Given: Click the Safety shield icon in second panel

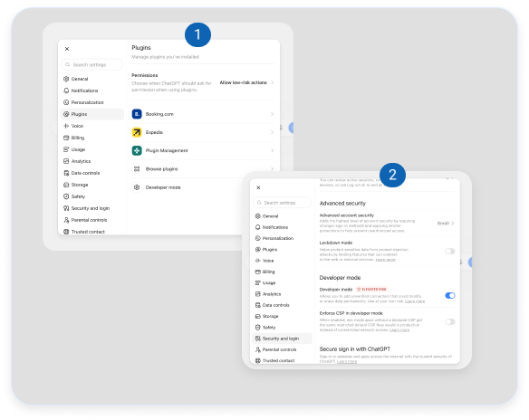Looking at the screenshot, I should tap(258, 328).
